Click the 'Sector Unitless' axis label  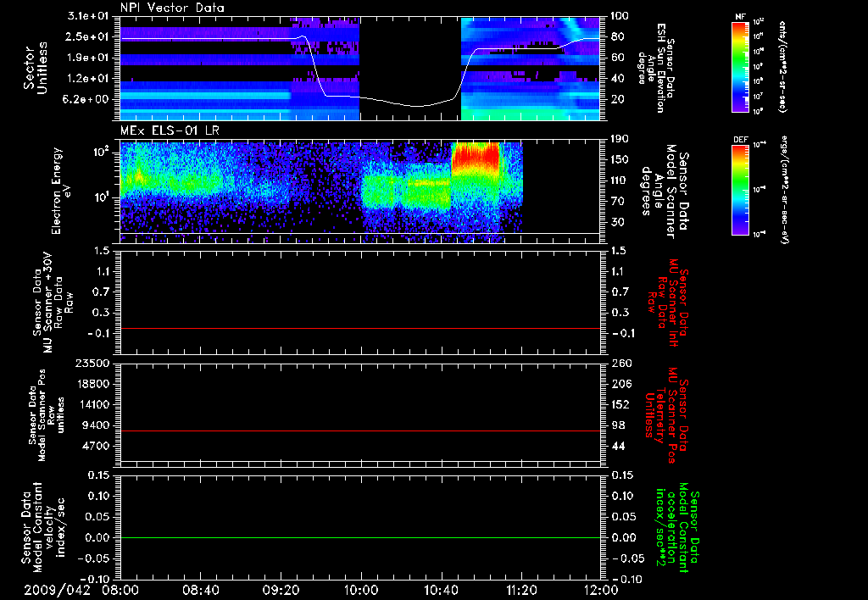point(36,68)
